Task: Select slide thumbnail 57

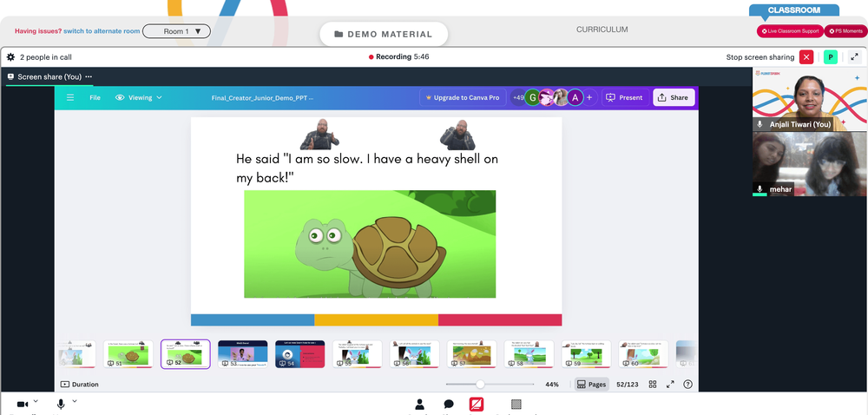Action: 471,354
